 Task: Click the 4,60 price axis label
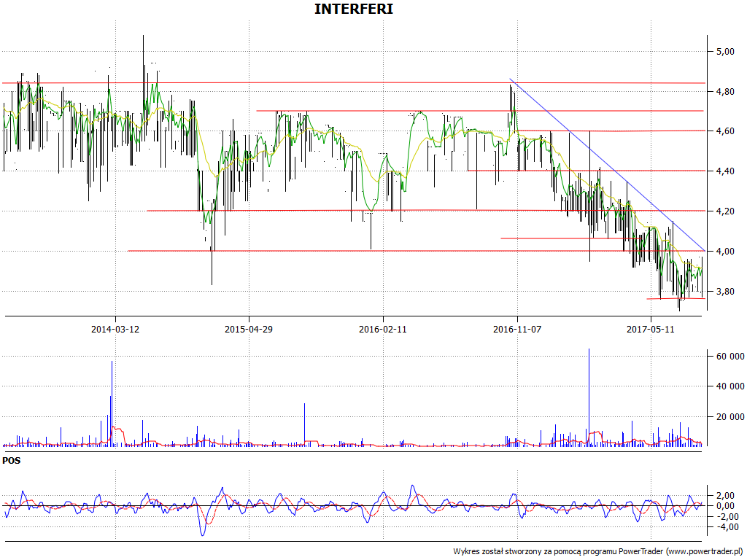pos(724,131)
